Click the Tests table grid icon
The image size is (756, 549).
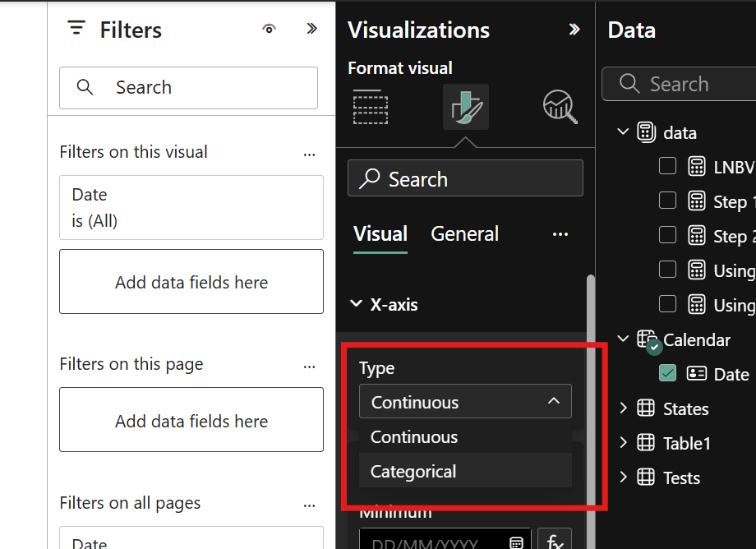(x=646, y=477)
